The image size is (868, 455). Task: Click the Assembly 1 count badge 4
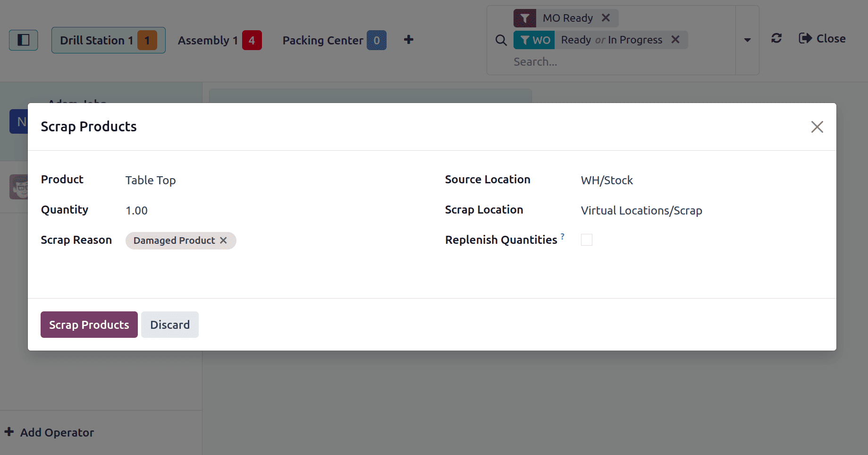pos(252,40)
